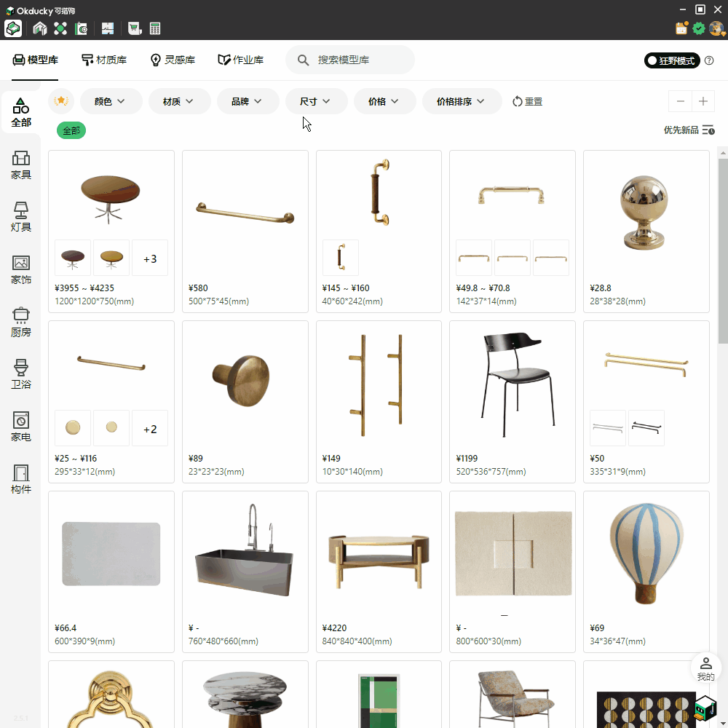Click the green verified badge icon
The image size is (728, 728).
(x=699, y=28)
